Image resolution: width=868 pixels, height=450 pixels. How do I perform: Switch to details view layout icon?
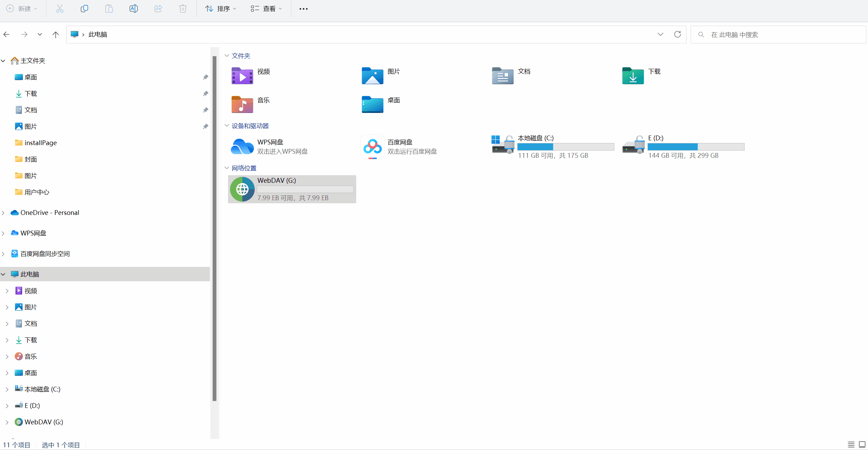tap(851, 445)
